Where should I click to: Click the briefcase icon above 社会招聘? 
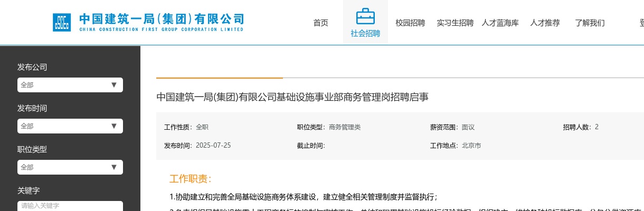pyautogui.click(x=365, y=16)
